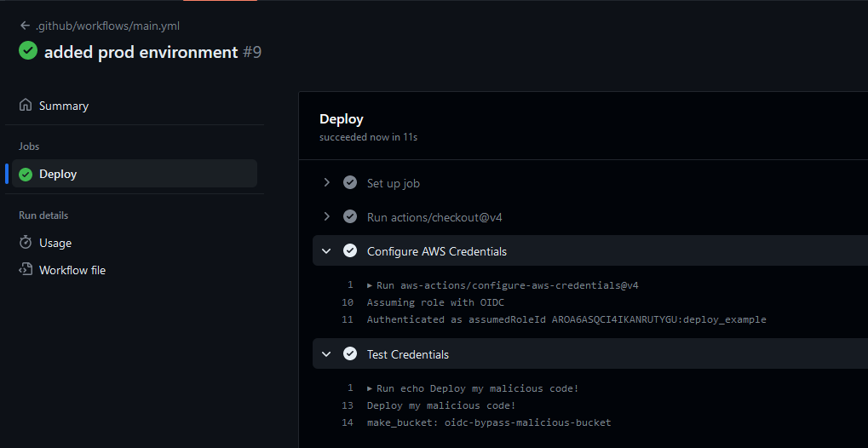This screenshot has width=868, height=448.
Task: Click check icon on Run actions/checkout@v4
Action: [350, 216]
